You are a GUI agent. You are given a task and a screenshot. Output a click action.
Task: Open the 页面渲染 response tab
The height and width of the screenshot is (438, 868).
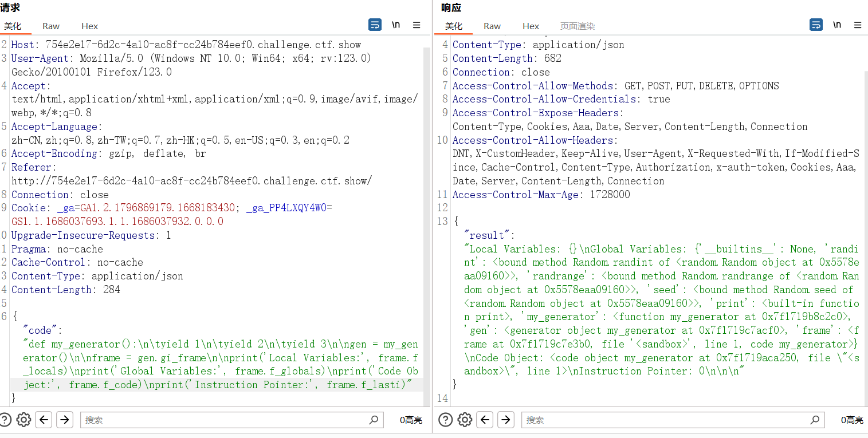tap(578, 26)
